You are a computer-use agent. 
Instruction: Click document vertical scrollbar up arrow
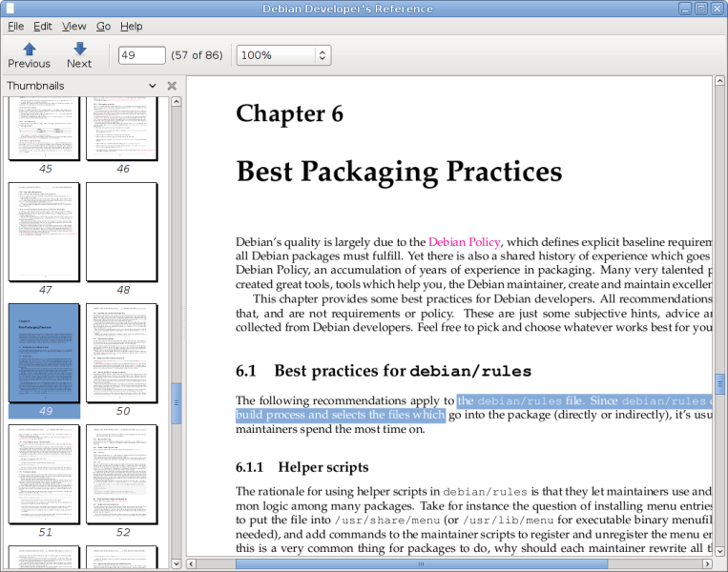[720, 82]
